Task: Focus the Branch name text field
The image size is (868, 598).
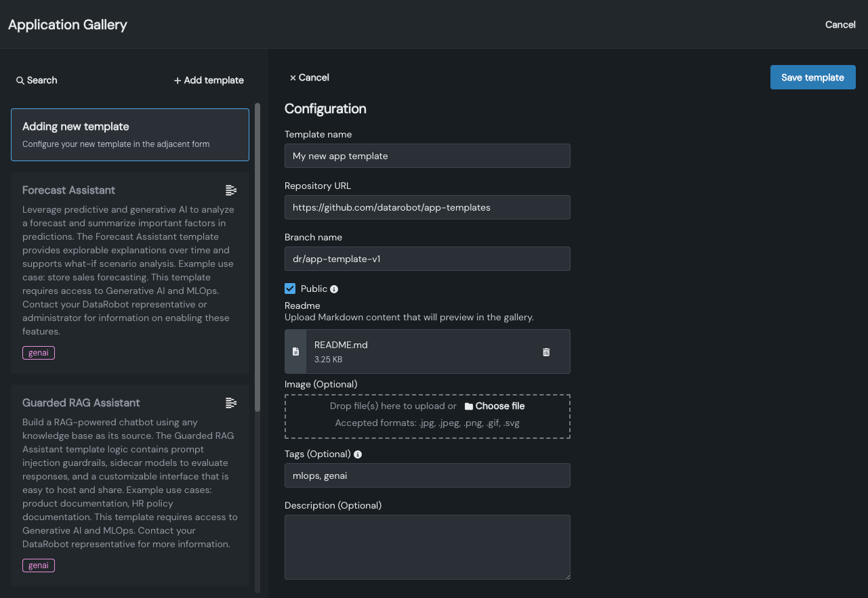Action: 427,259
